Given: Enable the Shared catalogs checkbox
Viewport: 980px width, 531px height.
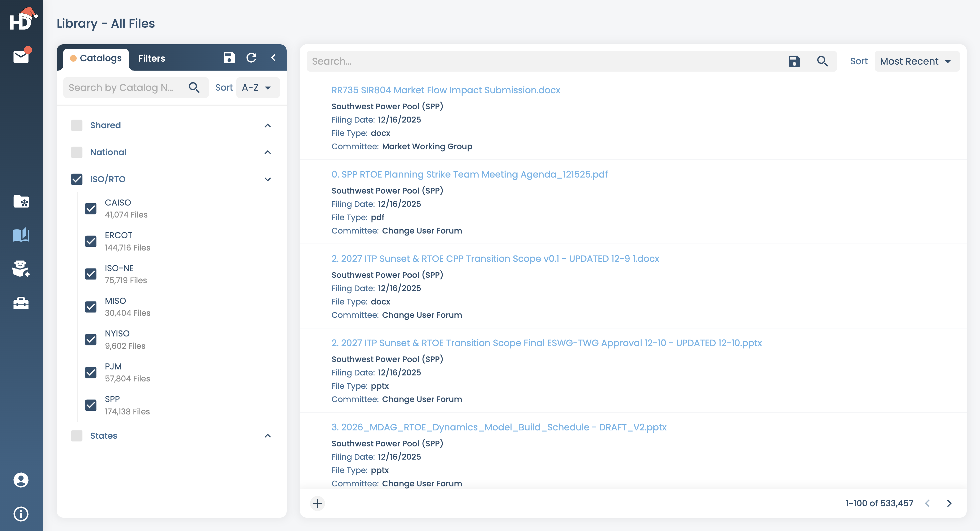Looking at the screenshot, I should [77, 125].
